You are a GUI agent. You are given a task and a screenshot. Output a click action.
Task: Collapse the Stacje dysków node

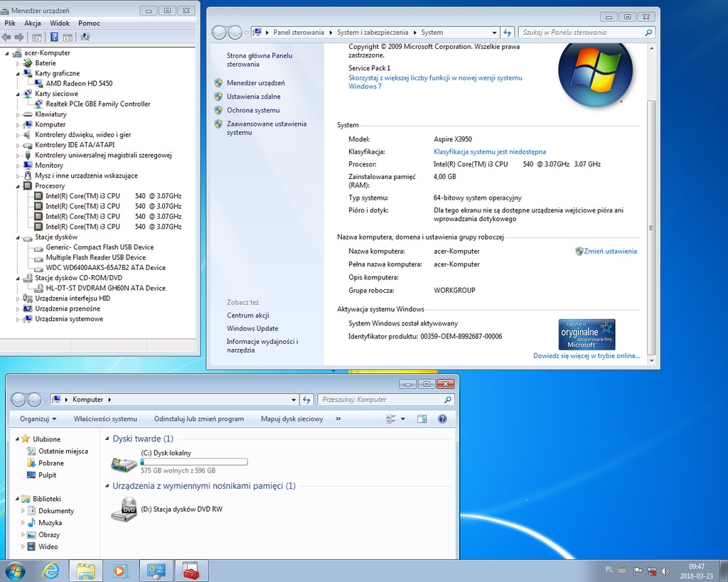(x=18, y=237)
